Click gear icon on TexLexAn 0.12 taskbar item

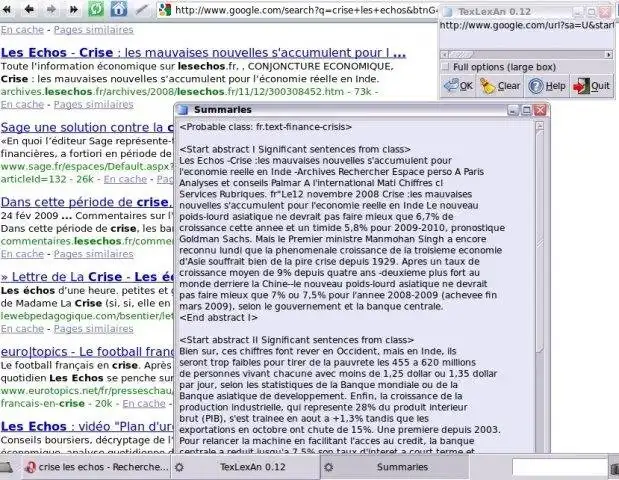(x=179, y=467)
